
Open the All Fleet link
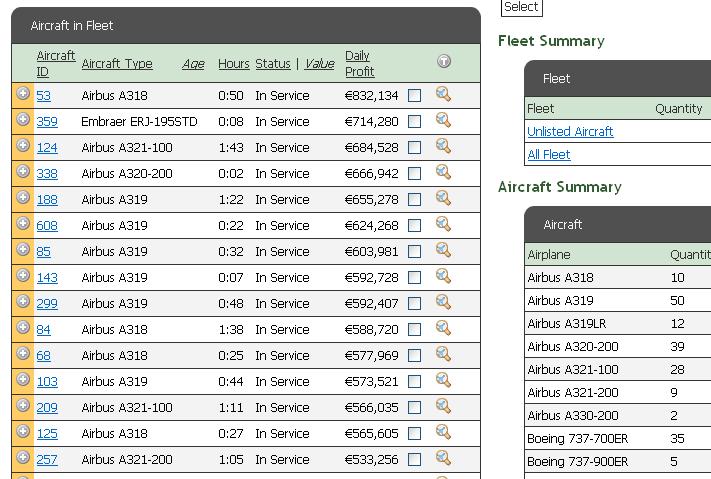pos(549,155)
